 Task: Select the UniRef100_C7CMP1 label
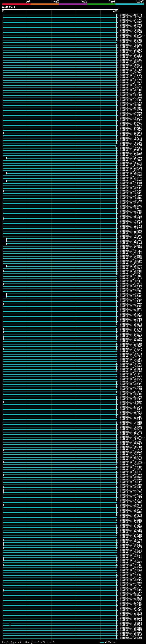(131, 557)
